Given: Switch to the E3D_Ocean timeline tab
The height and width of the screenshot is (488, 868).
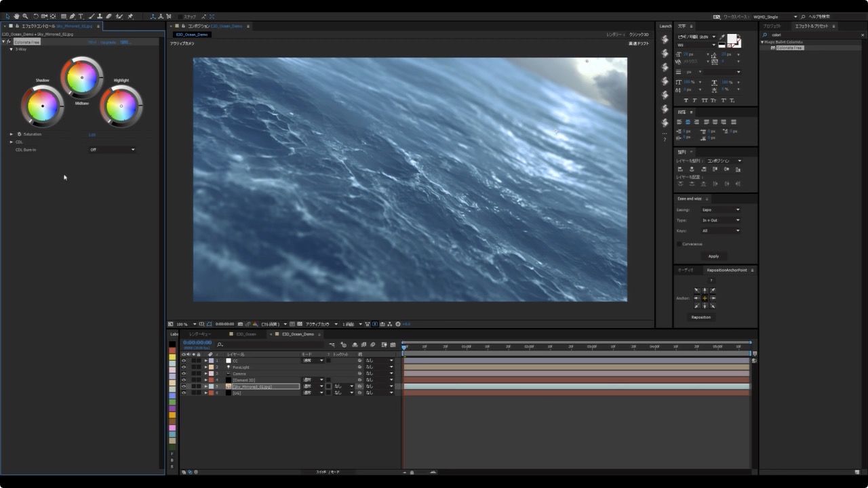Looking at the screenshot, I should (x=245, y=334).
